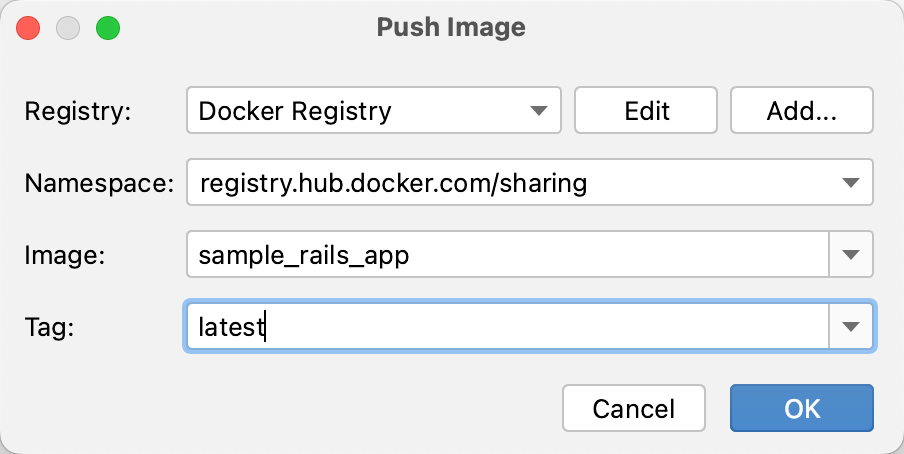Image resolution: width=904 pixels, height=454 pixels.
Task: Click the sample_rails_app image field
Action: click(507, 255)
